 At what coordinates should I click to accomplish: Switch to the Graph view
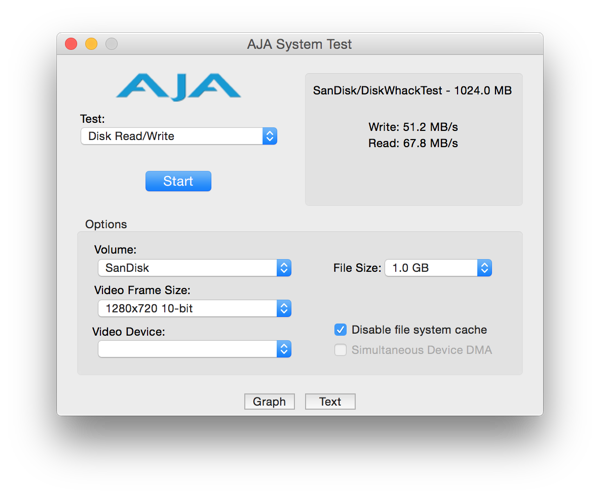click(x=269, y=401)
